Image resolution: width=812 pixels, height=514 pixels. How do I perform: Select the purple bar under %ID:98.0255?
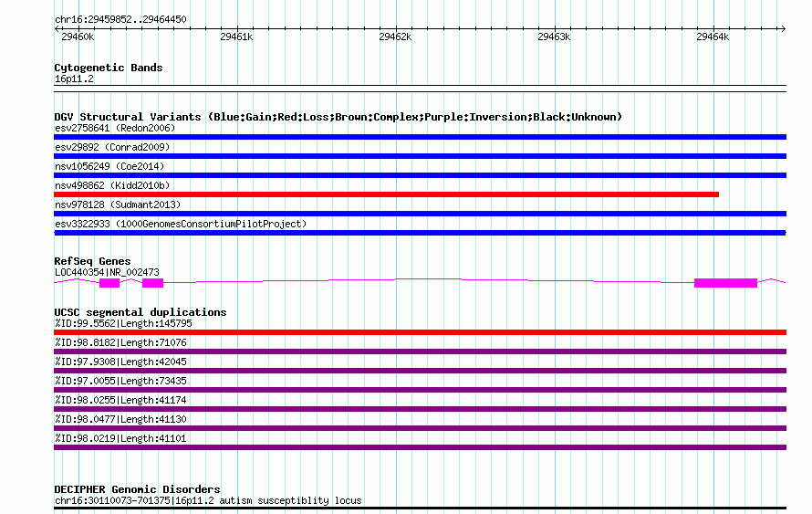click(x=420, y=409)
